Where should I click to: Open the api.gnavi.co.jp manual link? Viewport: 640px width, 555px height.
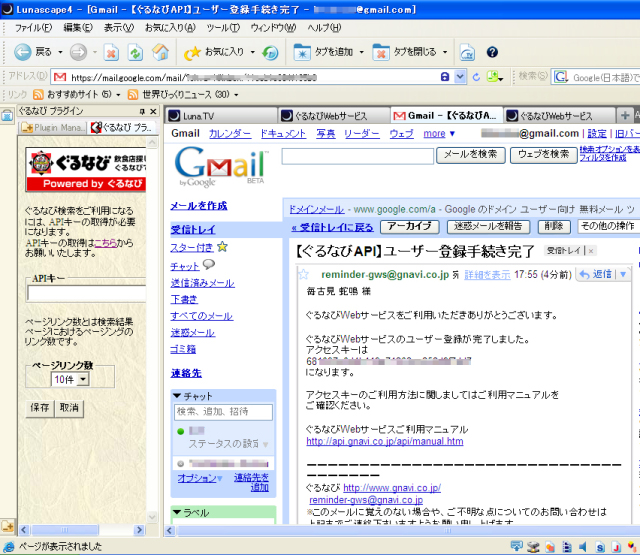(x=385, y=442)
